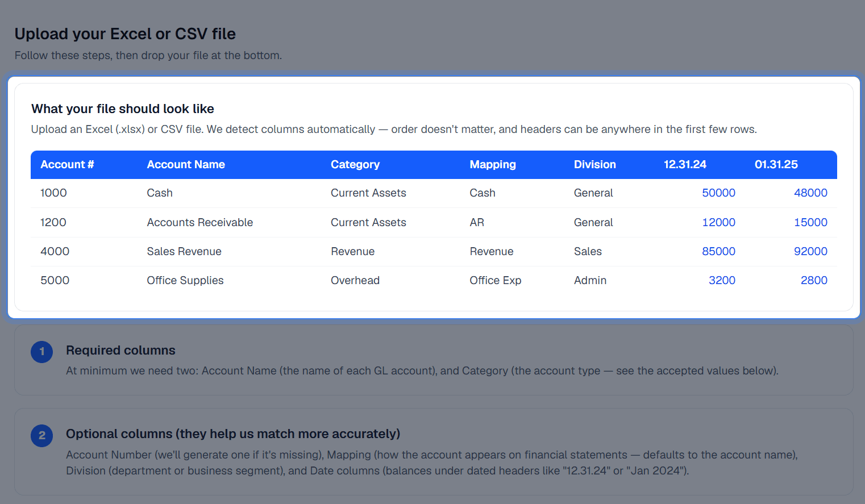Click the AR mapping cell
The width and height of the screenshot is (865, 504).
(477, 223)
